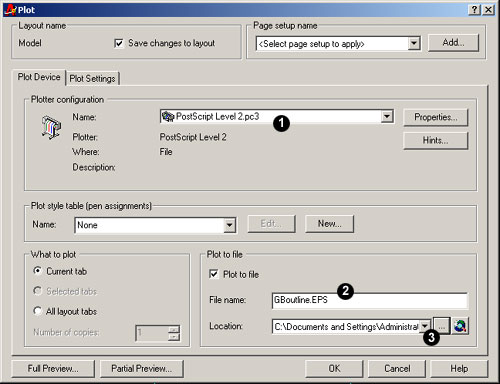Click the AutoCAD icon in the title bar
The image size is (500, 384).
[11, 10]
